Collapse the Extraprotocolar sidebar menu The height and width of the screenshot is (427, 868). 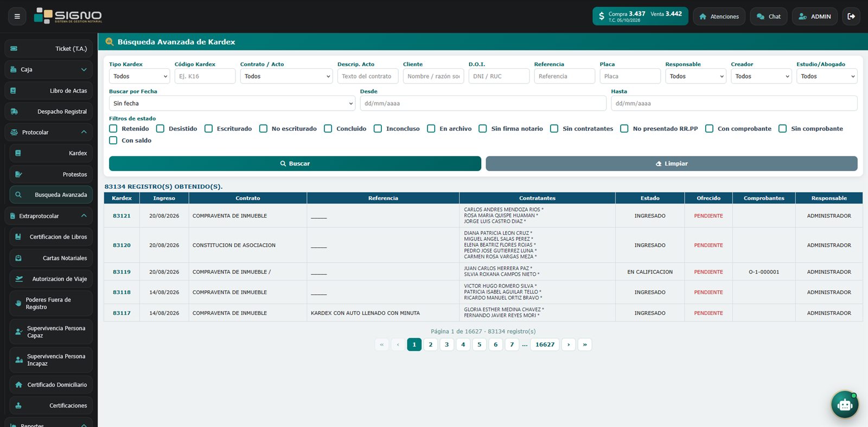[x=48, y=216]
